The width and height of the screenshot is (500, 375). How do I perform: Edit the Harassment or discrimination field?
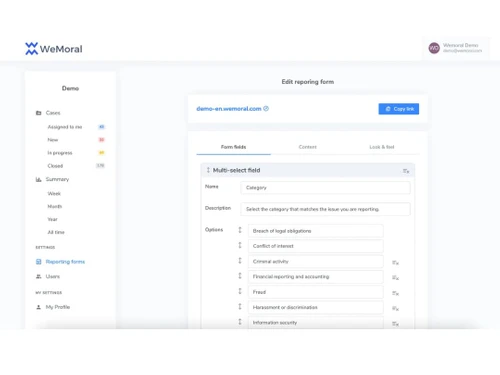point(315,307)
